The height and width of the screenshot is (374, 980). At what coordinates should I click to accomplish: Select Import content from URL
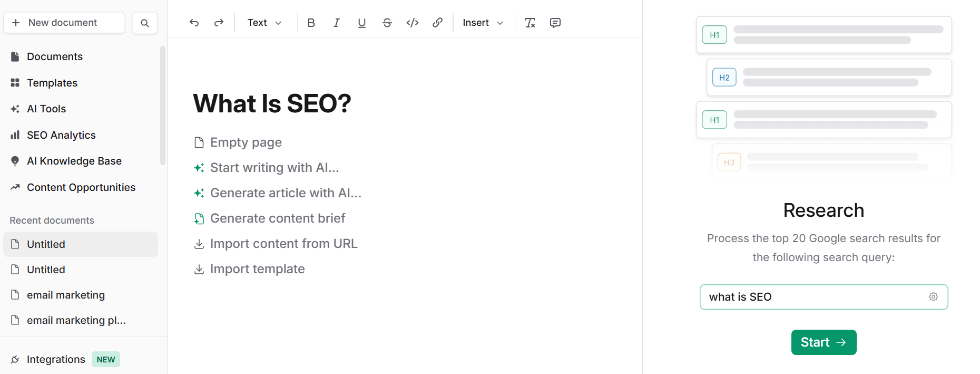point(276,244)
